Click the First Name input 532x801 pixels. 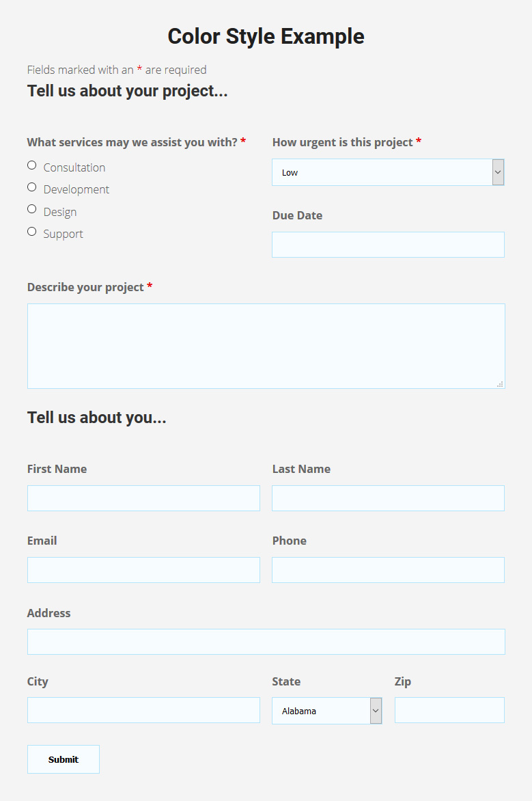(143, 498)
